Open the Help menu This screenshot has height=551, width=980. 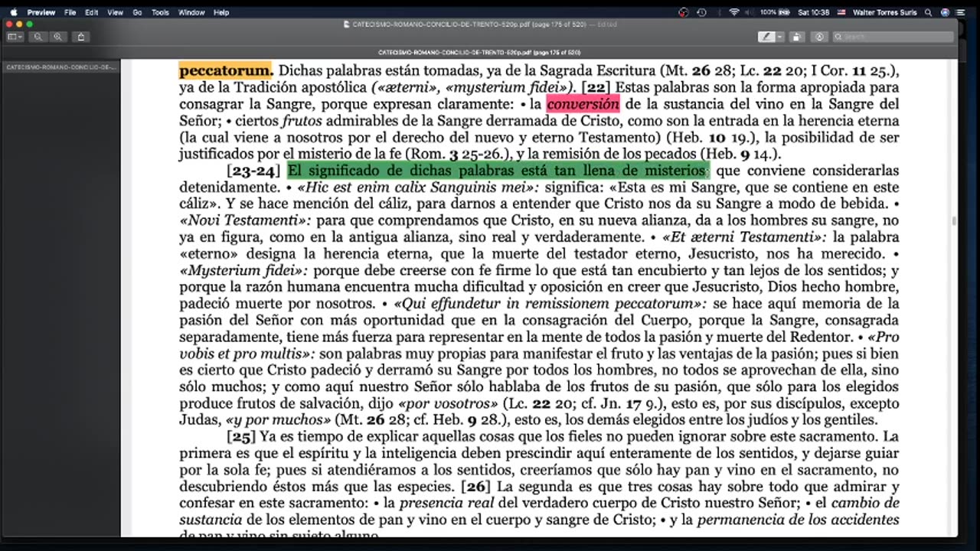click(x=221, y=12)
